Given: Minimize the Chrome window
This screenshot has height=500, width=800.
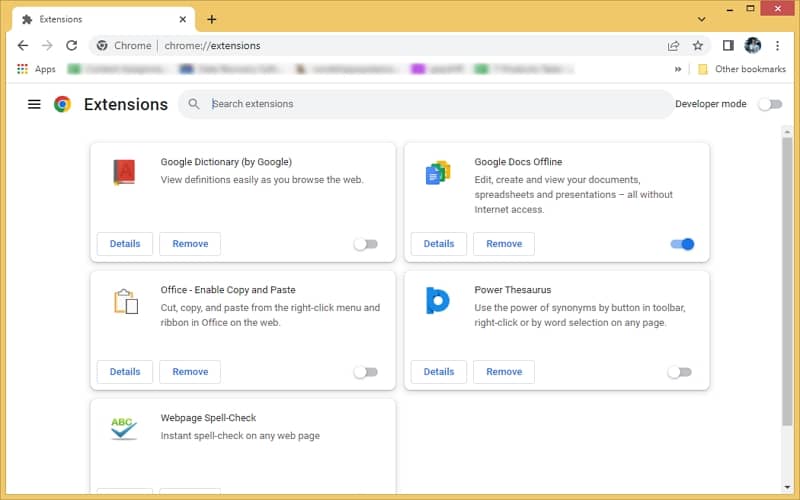Looking at the screenshot, I should (730, 9).
